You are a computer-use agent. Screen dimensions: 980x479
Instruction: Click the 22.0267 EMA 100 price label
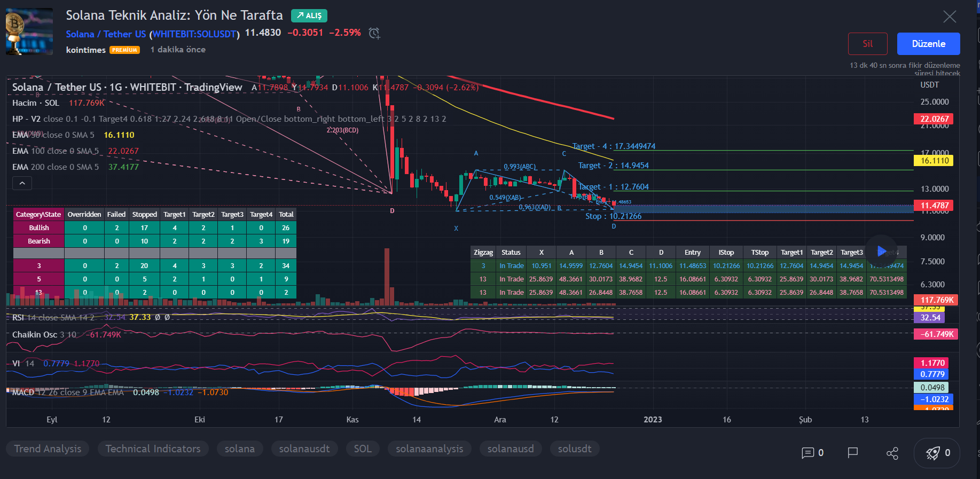[x=934, y=119]
